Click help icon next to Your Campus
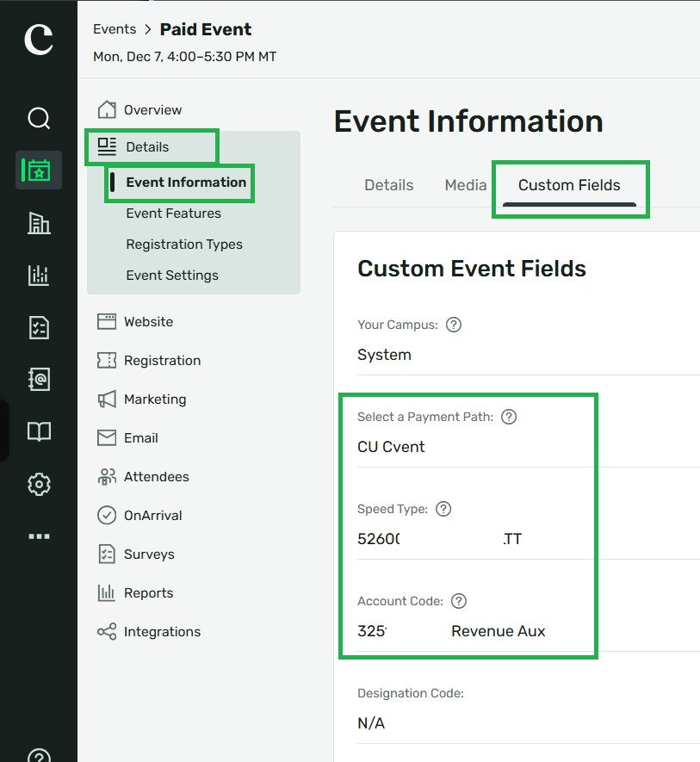The image size is (700, 762). pyautogui.click(x=454, y=325)
